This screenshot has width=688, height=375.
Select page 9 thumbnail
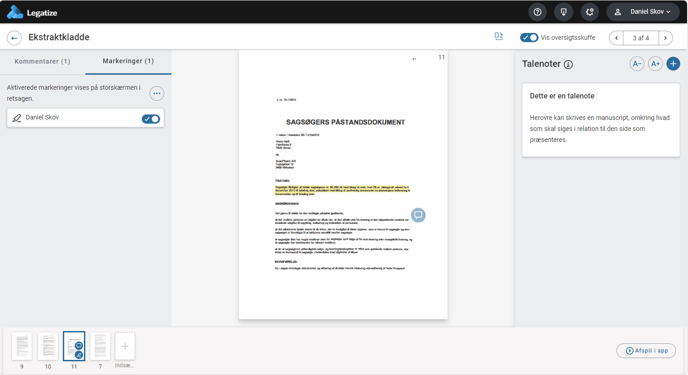tap(22, 346)
